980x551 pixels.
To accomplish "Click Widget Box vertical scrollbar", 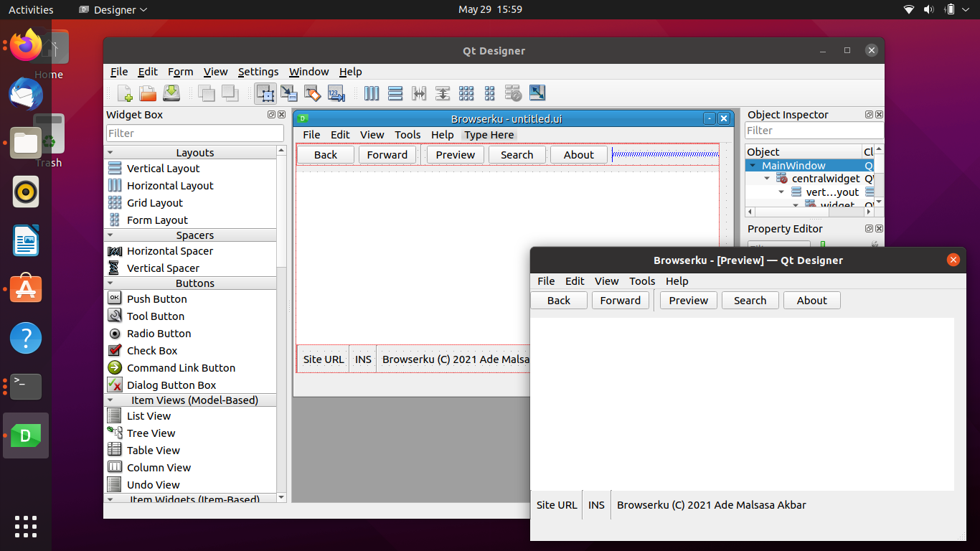I will pos(281,323).
